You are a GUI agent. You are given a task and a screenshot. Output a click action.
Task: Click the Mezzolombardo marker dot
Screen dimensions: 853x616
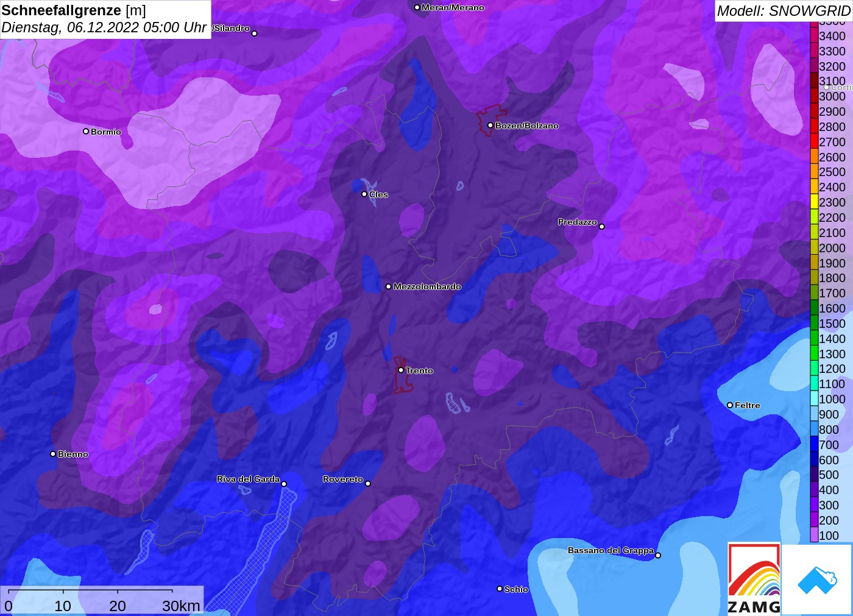389,286
